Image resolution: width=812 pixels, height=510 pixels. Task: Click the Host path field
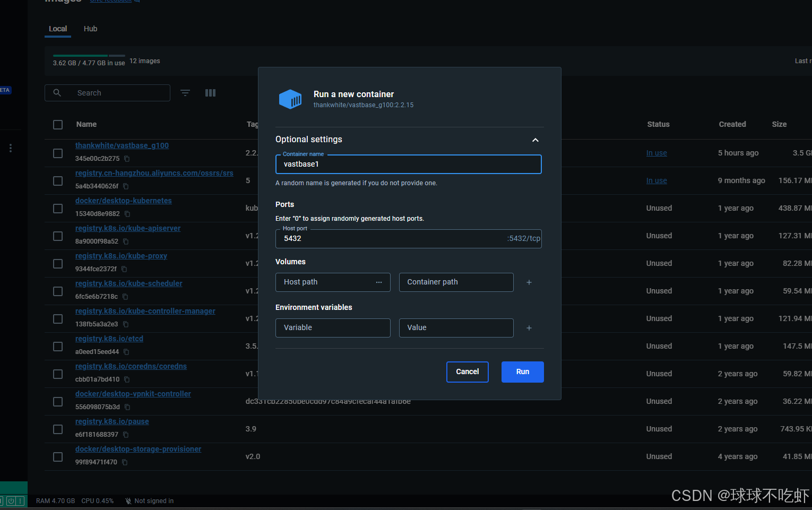(333, 282)
